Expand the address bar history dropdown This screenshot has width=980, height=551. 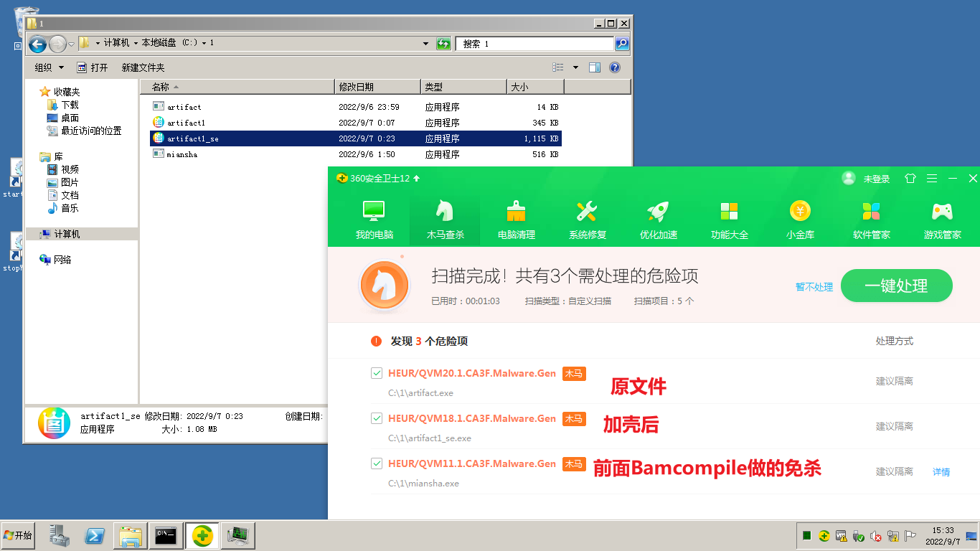click(x=426, y=44)
